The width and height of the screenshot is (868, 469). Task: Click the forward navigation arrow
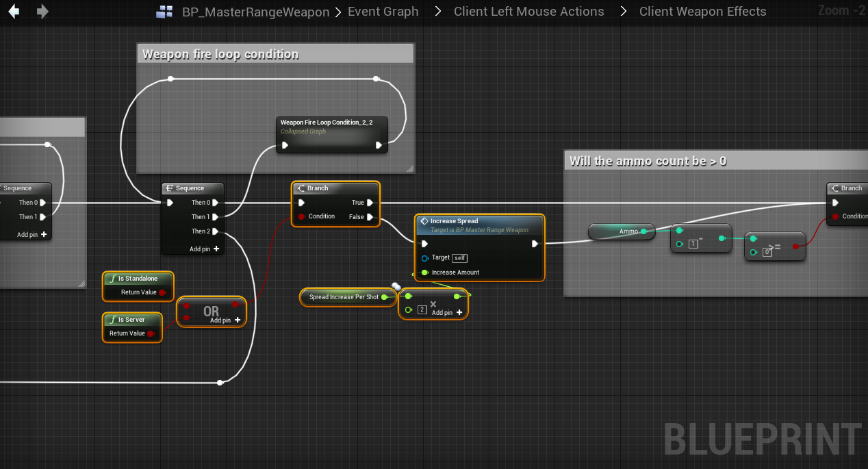tap(42, 12)
